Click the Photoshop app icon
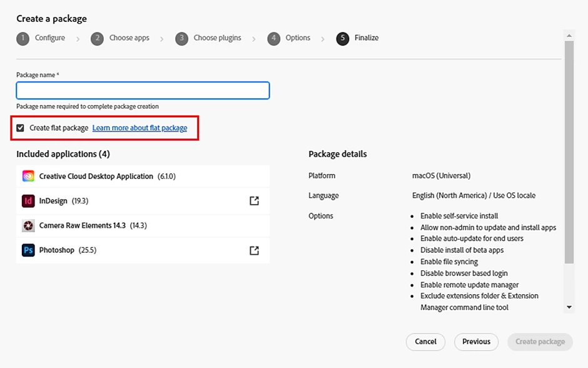Image resolution: width=588 pixels, height=368 pixels. click(28, 250)
